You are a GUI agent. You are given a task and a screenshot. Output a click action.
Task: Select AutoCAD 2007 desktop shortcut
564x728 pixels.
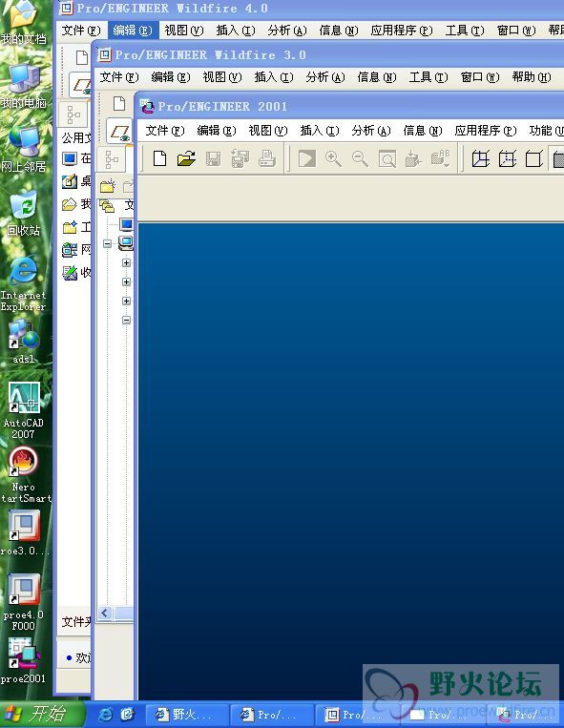[x=23, y=410]
